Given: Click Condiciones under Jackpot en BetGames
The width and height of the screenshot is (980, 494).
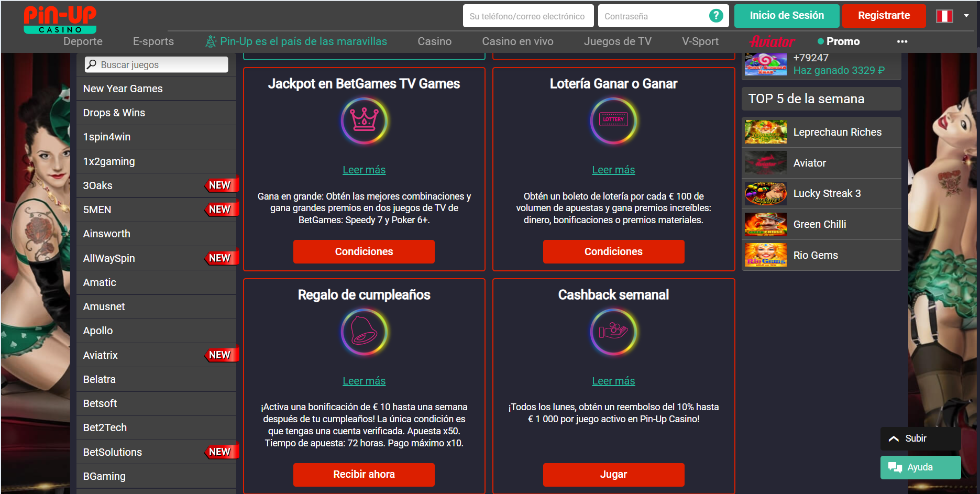Looking at the screenshot, I should (364, 251).
